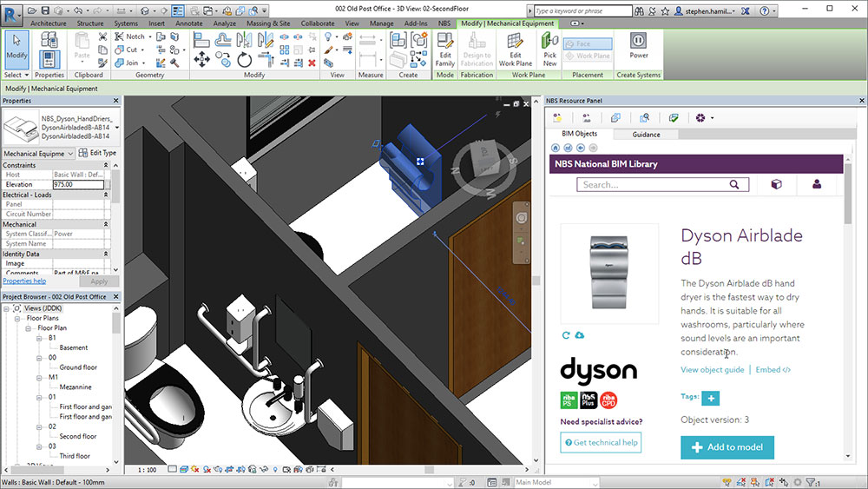868x489 pixels.
Task: Open the Systems ribbon tab
Action: 126,23
